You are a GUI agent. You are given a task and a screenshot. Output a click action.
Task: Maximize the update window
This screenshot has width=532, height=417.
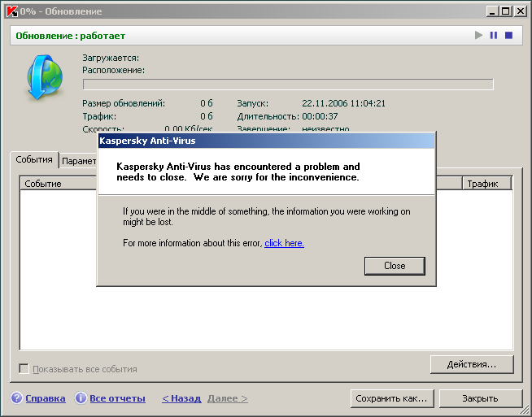click(x=505, y=11)
